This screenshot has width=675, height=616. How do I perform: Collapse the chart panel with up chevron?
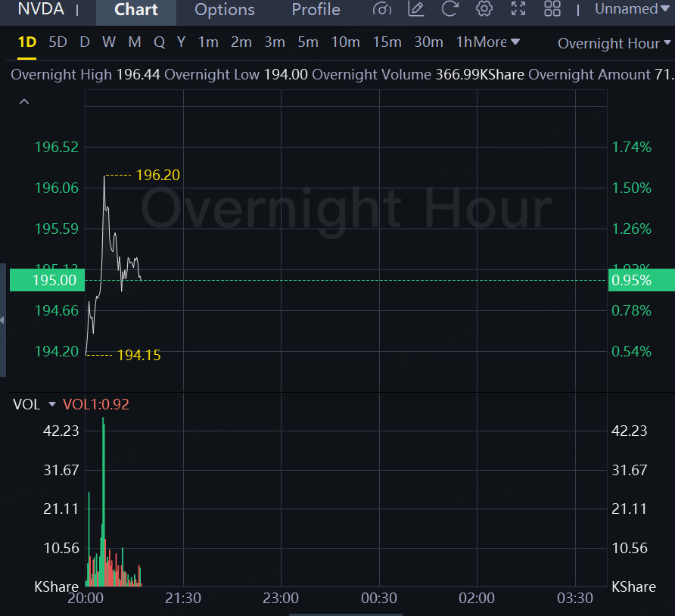[24, 102]
